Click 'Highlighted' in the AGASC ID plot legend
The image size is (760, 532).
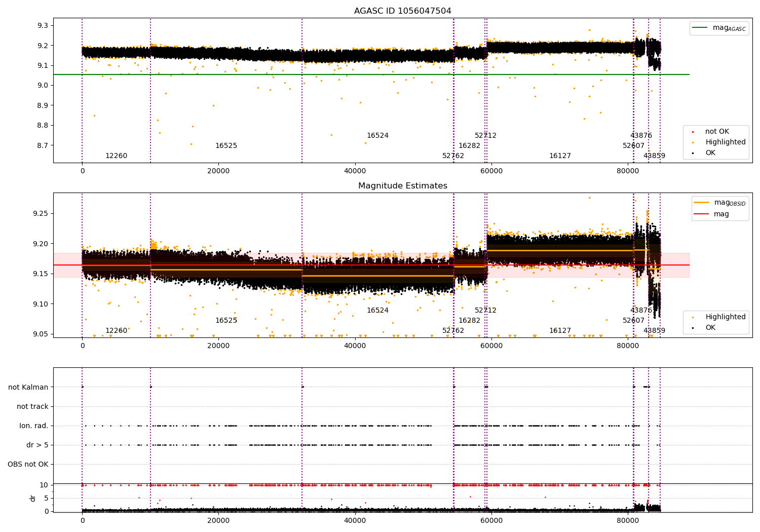(x=726, y=142)
